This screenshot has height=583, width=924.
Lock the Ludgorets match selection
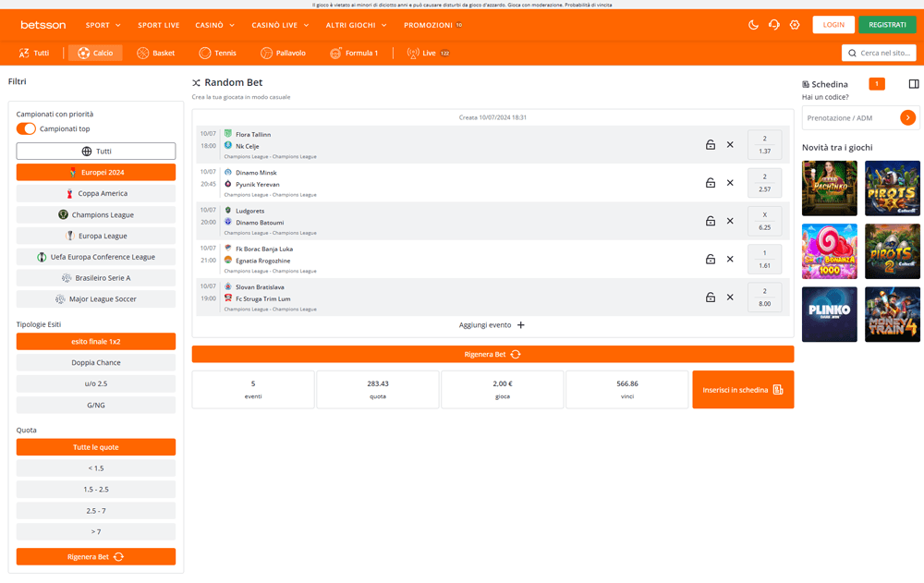tap(711, 221)
